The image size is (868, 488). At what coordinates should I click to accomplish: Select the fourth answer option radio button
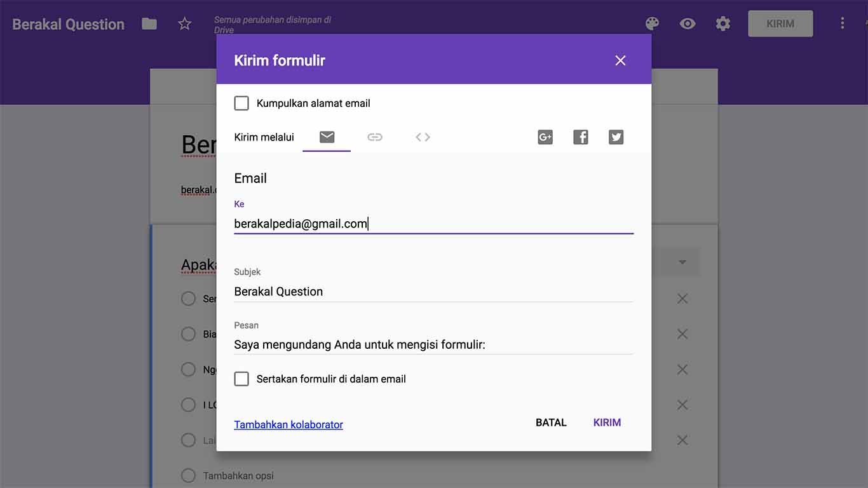pos(188,405)
